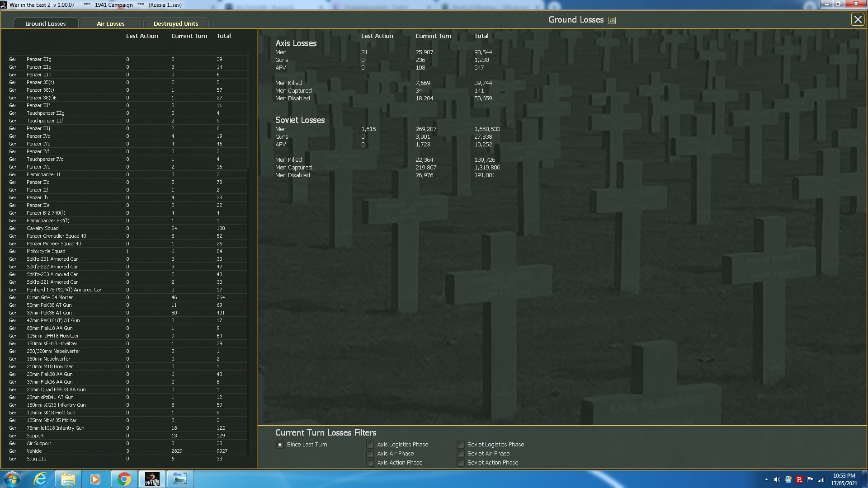Image resolution: width=868 pixels, height=488 pixels.
Task: Click the chart icon beside Ground Losses title
Action: [x=612, y=20]
